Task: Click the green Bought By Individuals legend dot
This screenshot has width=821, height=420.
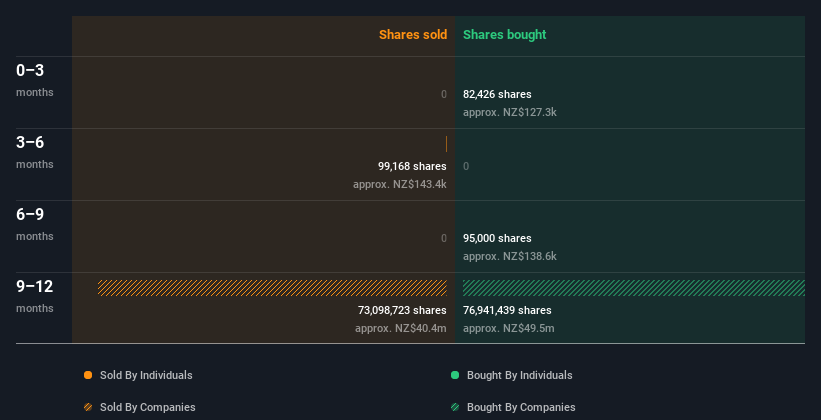Action: [x=455, y=375]
